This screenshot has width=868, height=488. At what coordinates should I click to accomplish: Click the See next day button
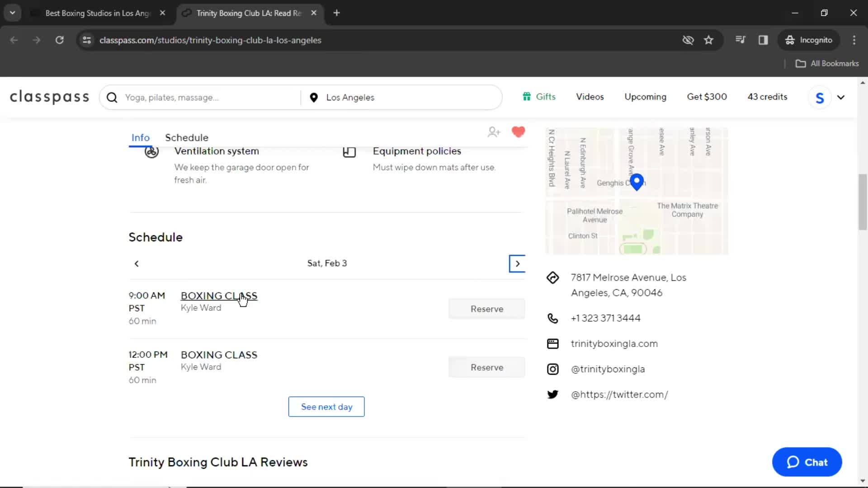[327, 406]
